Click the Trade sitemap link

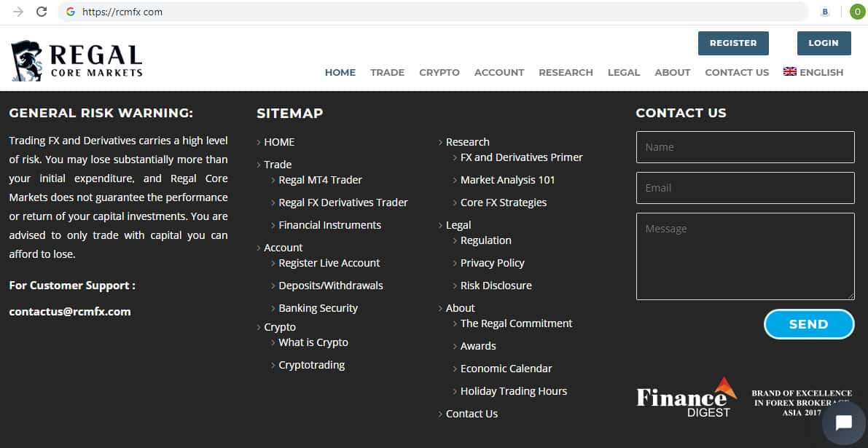(278, 165)
